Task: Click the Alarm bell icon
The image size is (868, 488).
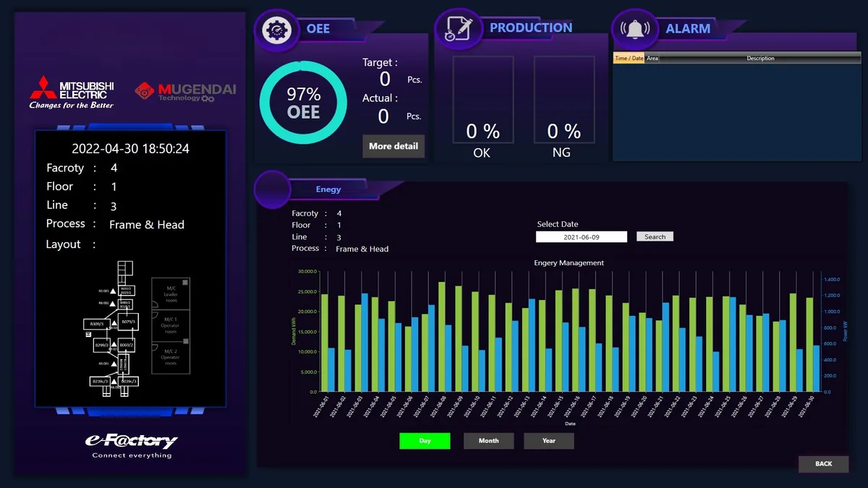Action: pos(634,29)
